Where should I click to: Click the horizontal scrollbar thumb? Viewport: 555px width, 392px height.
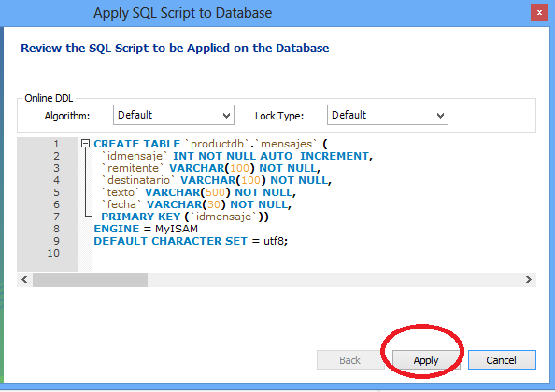pyautogui.click(x=91, y=280)
